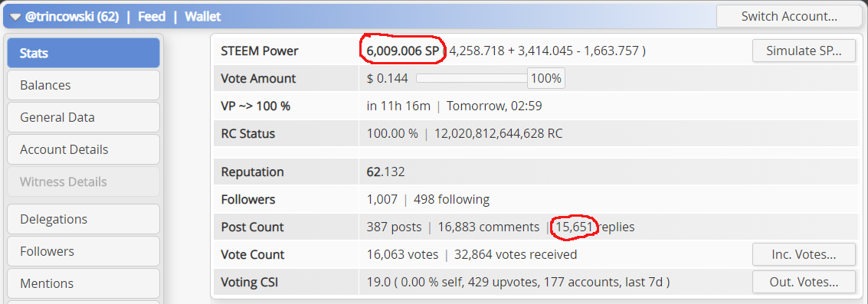Viewport: 868px width, 304px height.
Task: Click the Voting CSI 19.0 value text
Action: 518,283
